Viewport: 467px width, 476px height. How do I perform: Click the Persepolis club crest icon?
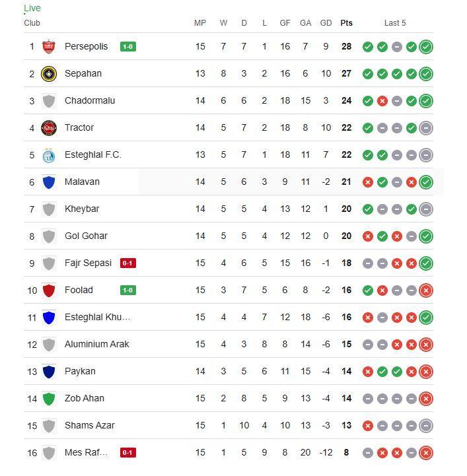(x=48, y=47)
